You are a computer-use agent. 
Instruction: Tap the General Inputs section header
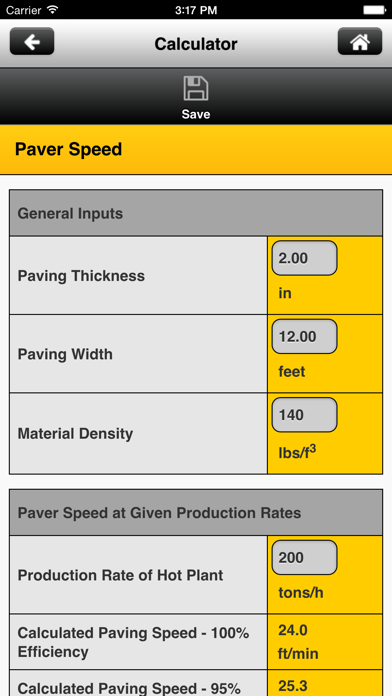[196, 213]
